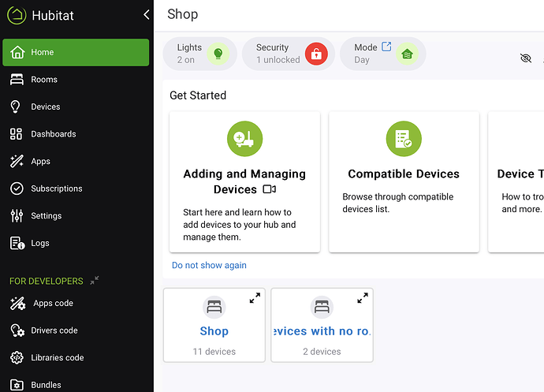Click the green light bulb icon
Image resolution: width=544 pixels, height=392 pixels.
(218, 54)
